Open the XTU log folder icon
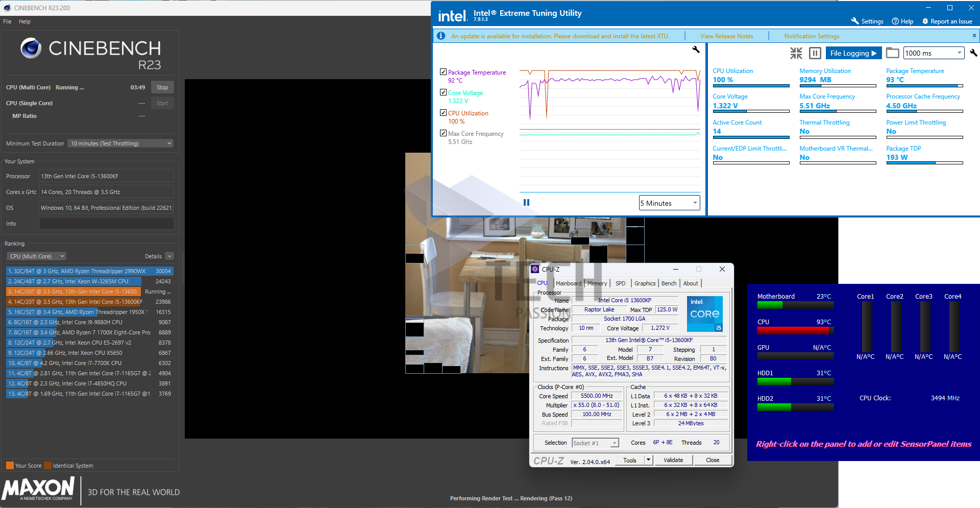Viewport: 980px width, 508px height. pyautogui.click(x=892, y=53)
